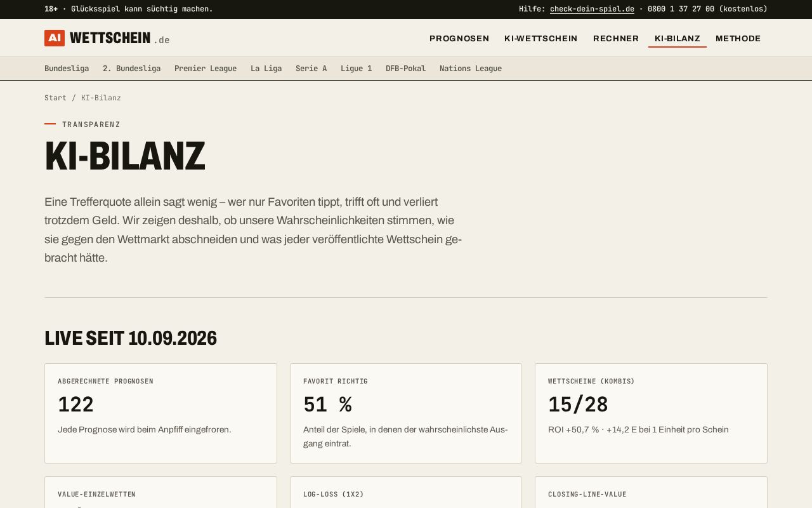The image size is (812, 508).
Task: Click the 'ABGERECHNETE PROGNOSEN' card label
Action: (105, 382)
